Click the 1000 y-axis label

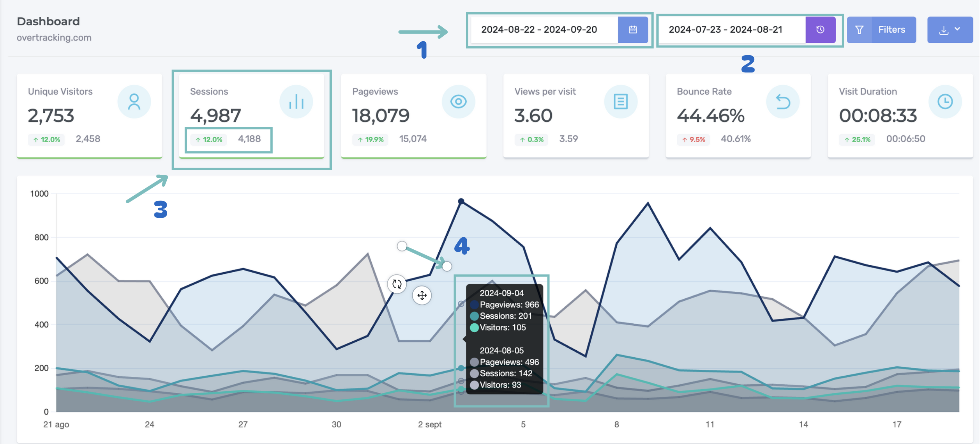pos(40,194)
